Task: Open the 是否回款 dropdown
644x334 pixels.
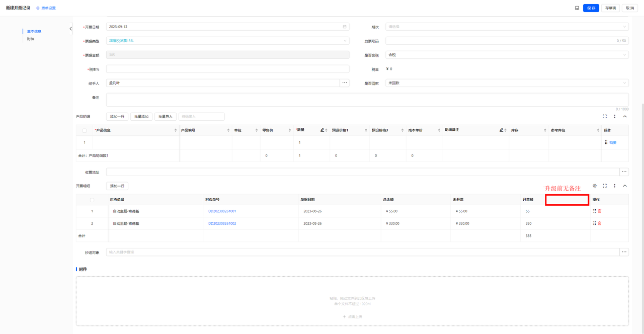Action: pyautogui.click(x=507, y=83)
